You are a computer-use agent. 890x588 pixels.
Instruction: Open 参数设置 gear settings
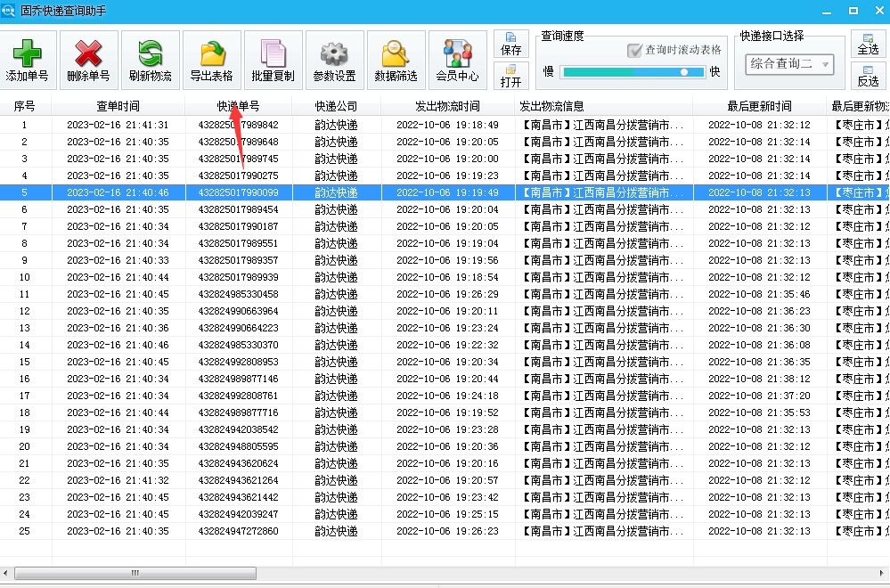point(334,61)
